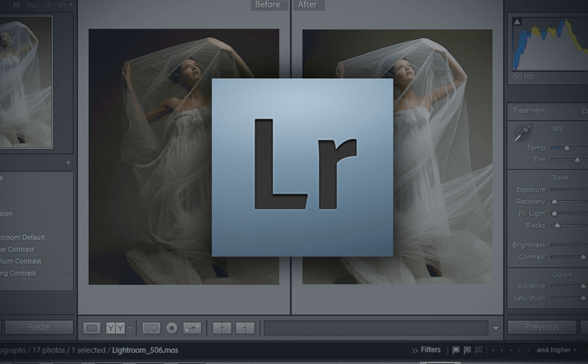The height and width of the screenshot is (364, 588).
Task: Choose FILL zoom in Navigator header
Action: (32, 5)
